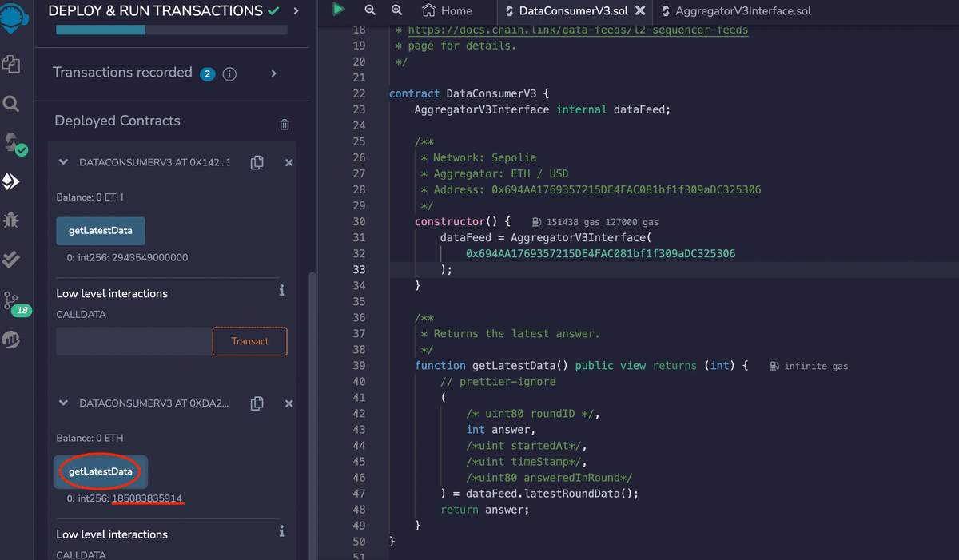This screenshot has height=560, width=959.
Task: Zoom out the editor font
Action: click(370, 10)
